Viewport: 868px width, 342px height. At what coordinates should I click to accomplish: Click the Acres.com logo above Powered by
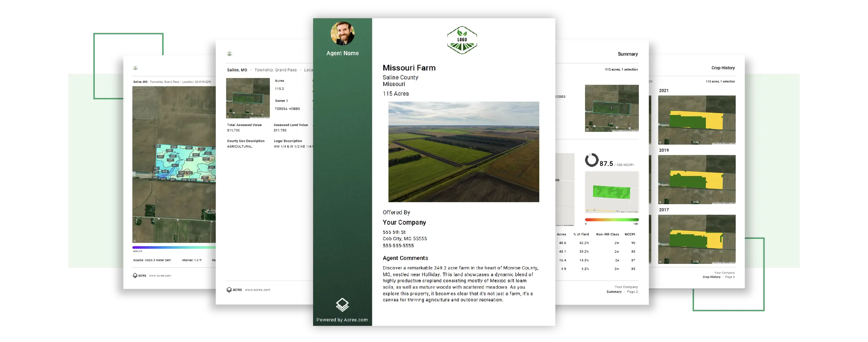pos(342,305)
